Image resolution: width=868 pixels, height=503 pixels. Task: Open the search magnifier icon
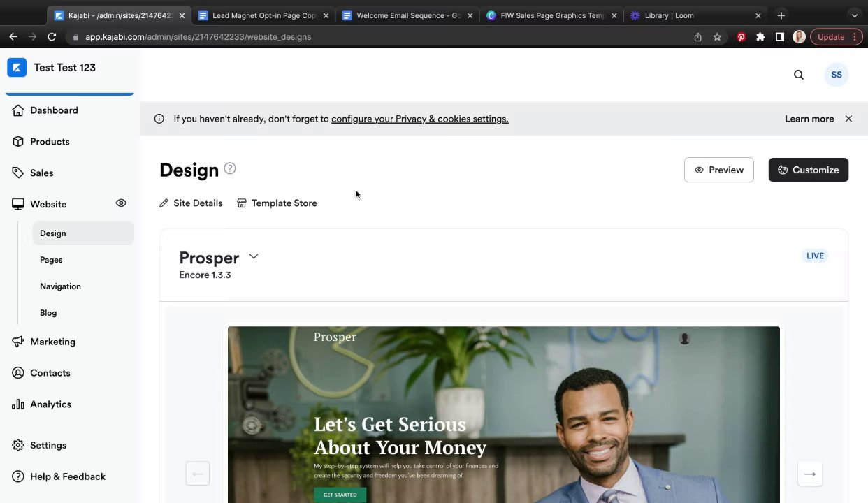799,75
